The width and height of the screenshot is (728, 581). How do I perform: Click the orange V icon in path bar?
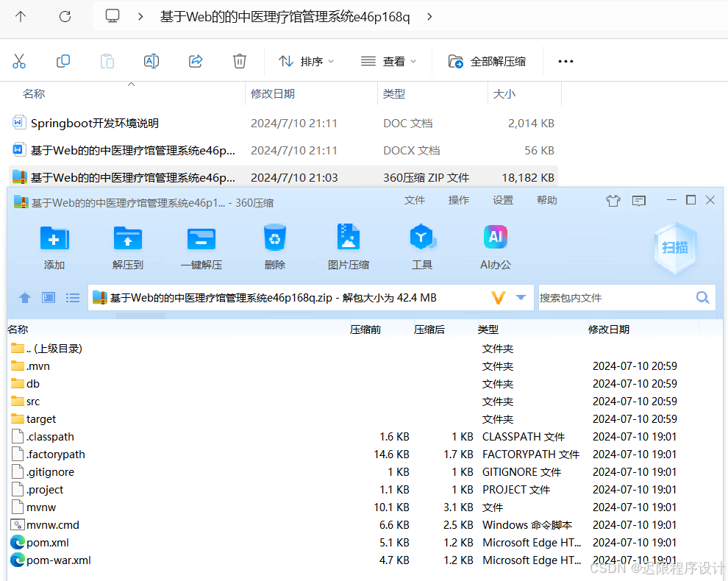(498, 298)
